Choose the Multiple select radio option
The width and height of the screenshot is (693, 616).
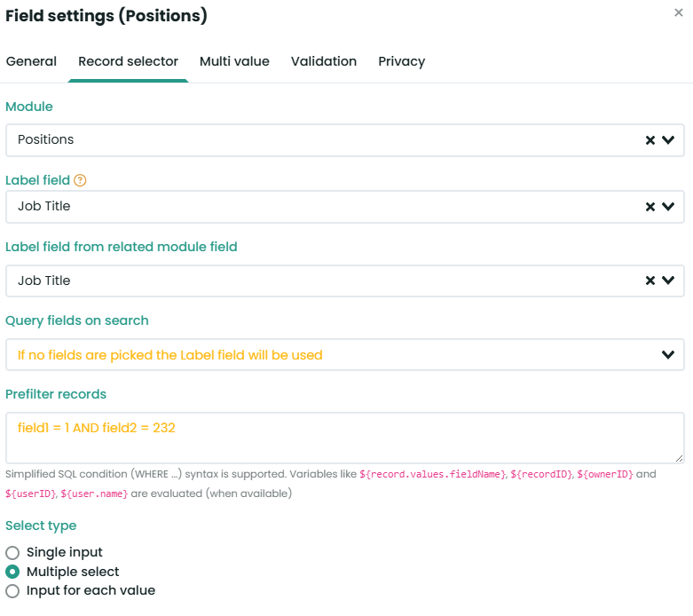pyautogui.click(x=12, y=573)
